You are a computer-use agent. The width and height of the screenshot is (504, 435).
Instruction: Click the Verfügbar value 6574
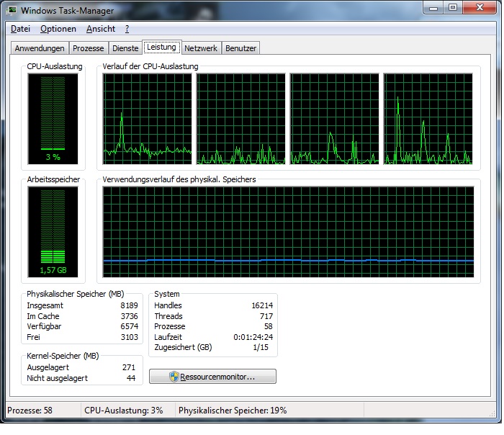[129, 326]
